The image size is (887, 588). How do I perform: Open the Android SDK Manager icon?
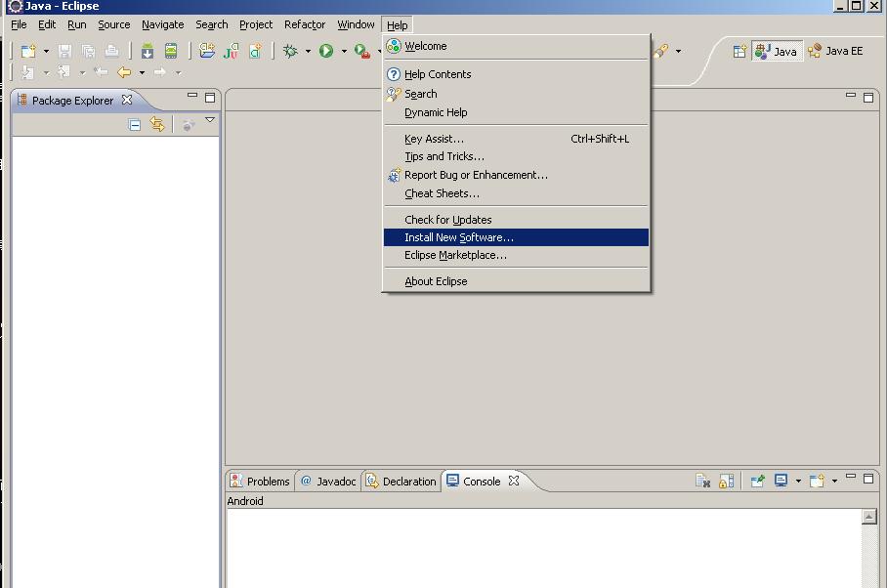point(148,51)
